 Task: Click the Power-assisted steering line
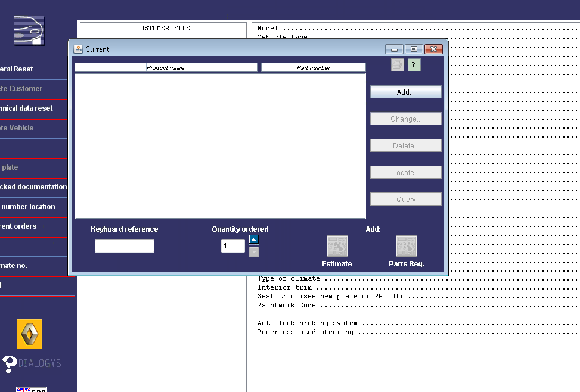tap(418, 332)
